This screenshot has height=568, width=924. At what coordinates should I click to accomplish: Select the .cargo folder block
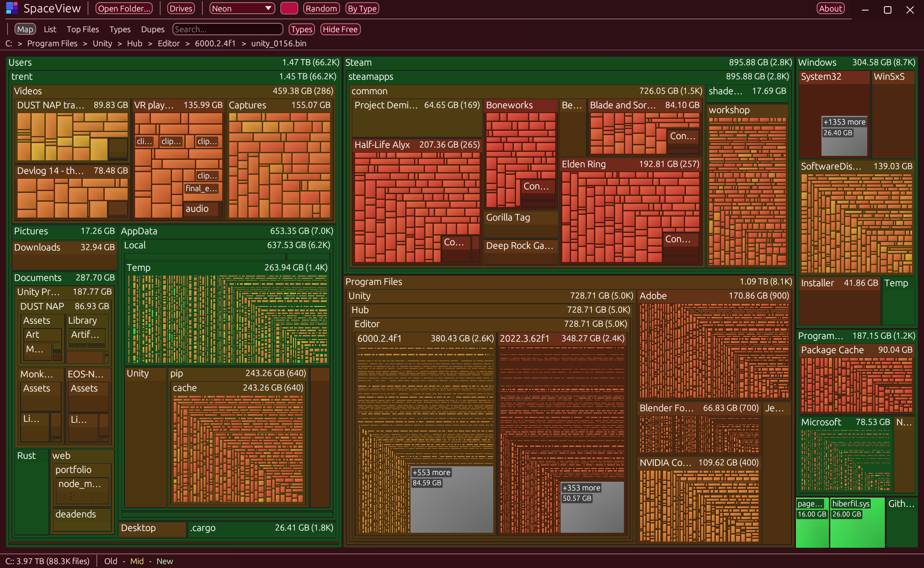[x=262, y=529]
